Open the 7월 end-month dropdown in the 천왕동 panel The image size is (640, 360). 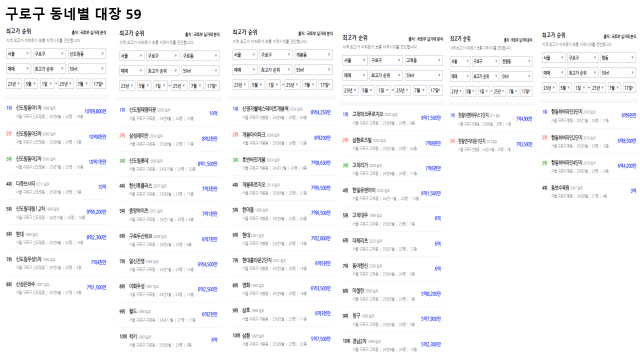tap(513, 91)
